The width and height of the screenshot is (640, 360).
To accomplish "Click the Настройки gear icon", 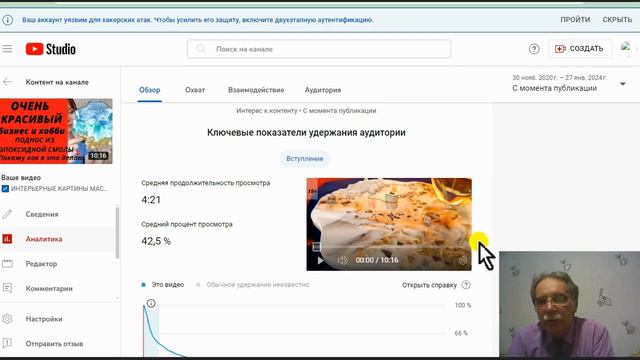I will point(7,319).
